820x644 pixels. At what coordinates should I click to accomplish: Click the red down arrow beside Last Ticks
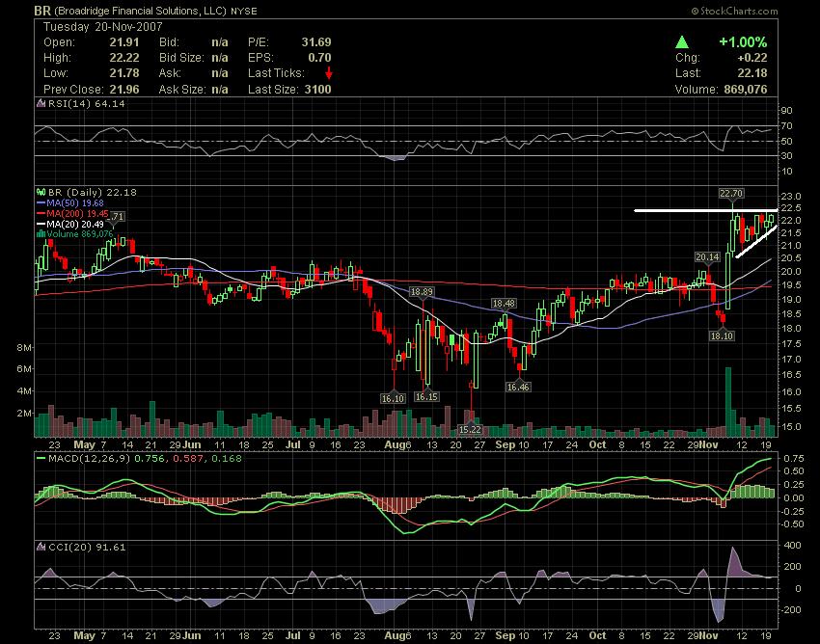pos(328,73)
